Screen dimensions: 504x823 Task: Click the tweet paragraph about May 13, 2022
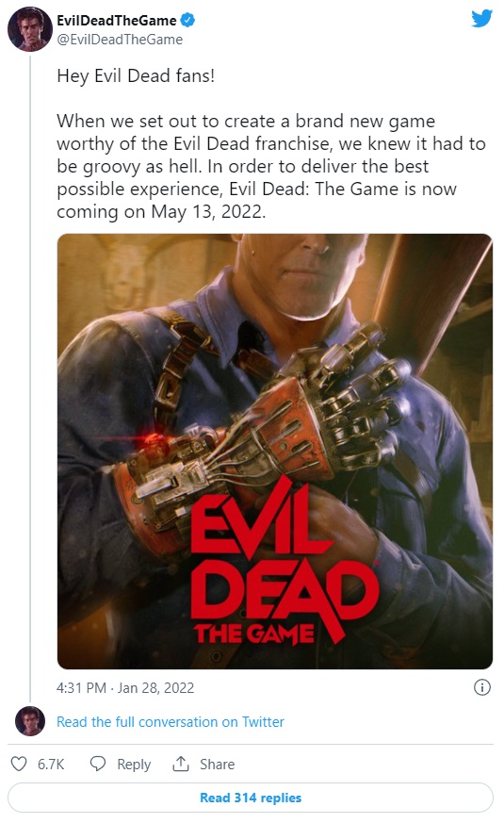click(x=271, y=166)
